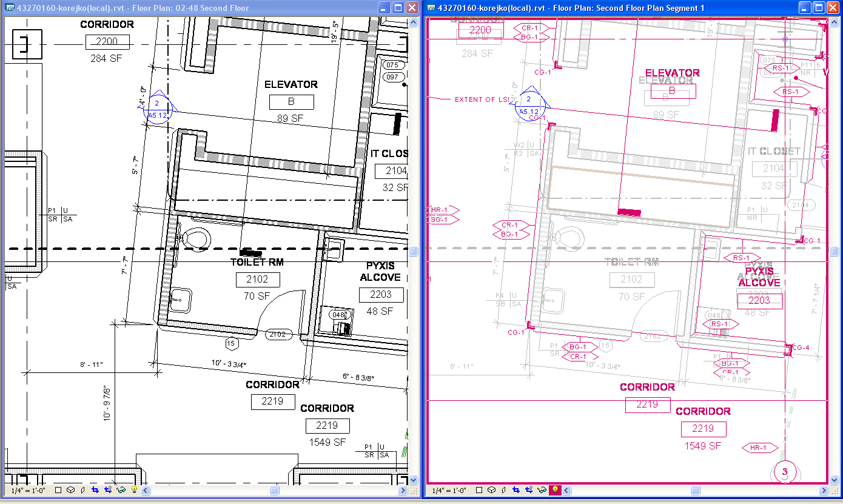Image resolution: width=843 pixels, height=504 pixels.
Task: Select room number 2200 box in 02-48 window
Action: (107, 42)
